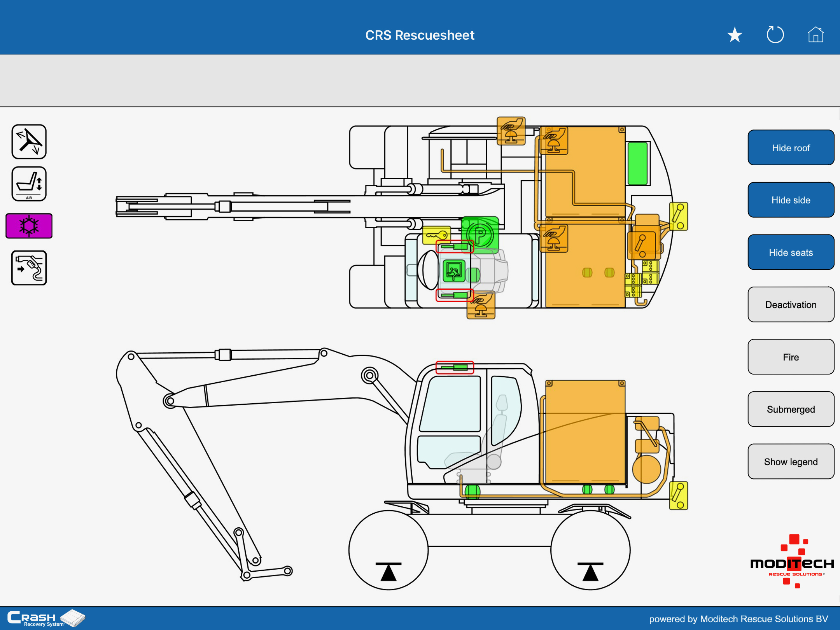Click yellow ignition key marker in cab
The image size is (840, 630).
coord(436,235)
